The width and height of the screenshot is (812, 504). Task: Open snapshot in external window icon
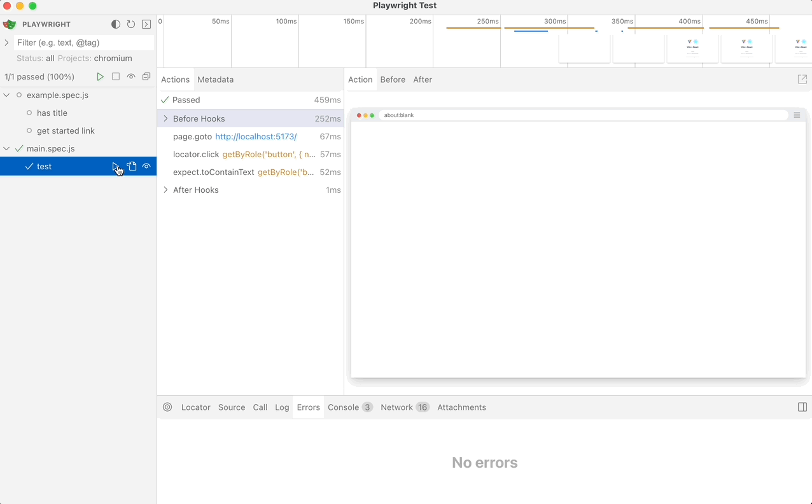point(802,79)
